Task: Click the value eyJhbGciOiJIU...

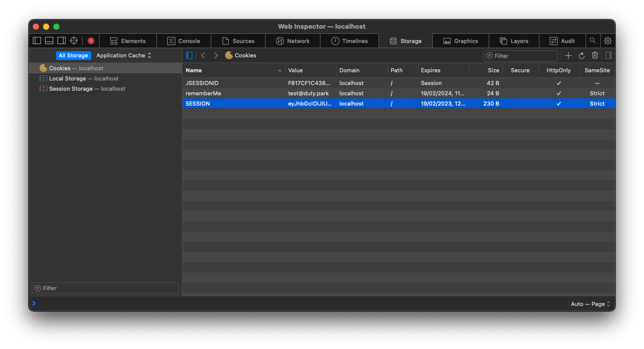Action: tap(310, 104)
